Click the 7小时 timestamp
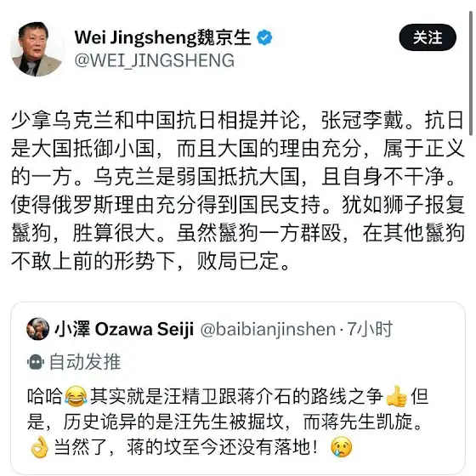The height and width of the screenshot is (476, 476). click(370, 329)
